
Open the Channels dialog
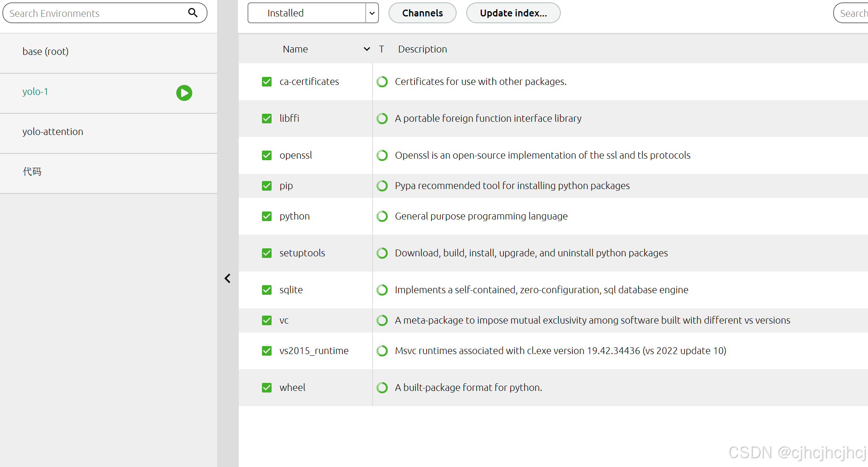422,13
